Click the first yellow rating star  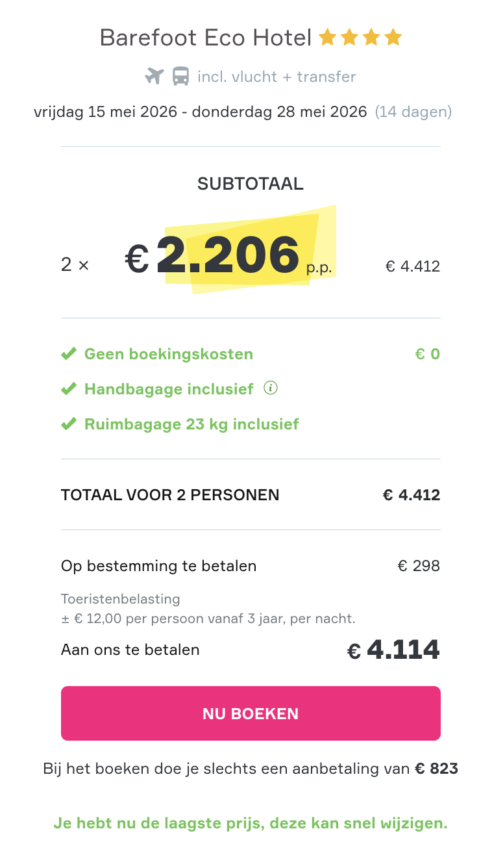(327, 38)
